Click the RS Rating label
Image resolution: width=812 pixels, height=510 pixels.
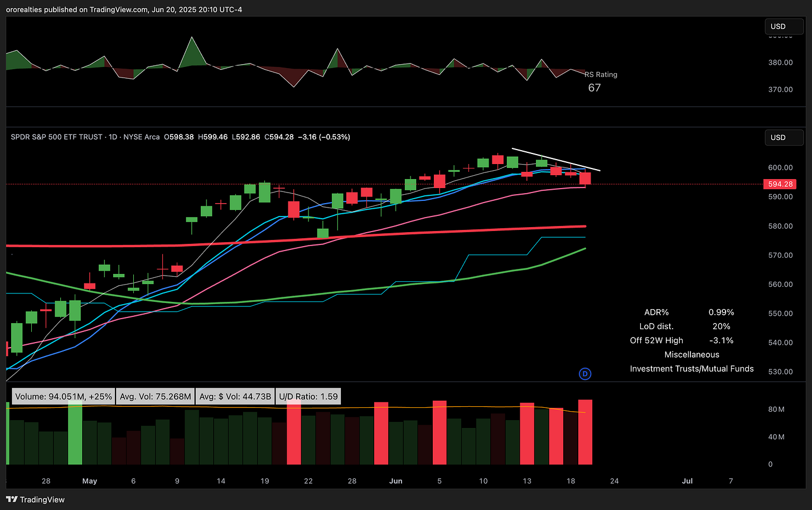601,74
